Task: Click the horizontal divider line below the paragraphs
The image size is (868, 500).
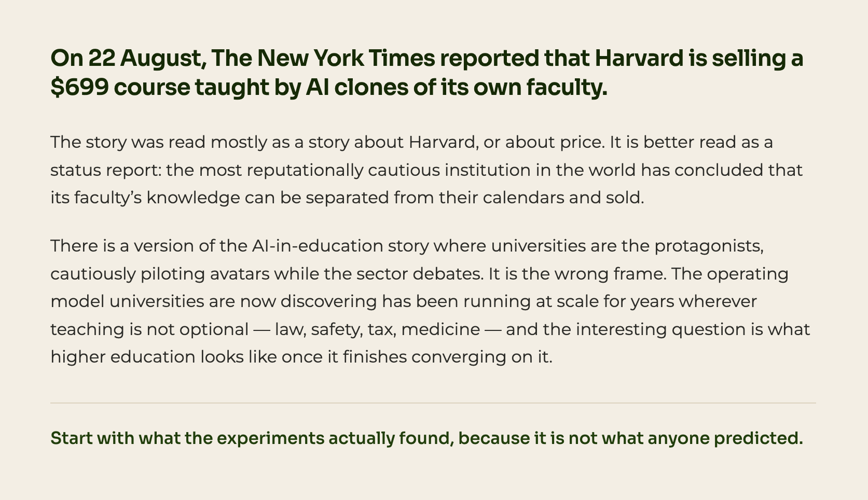Action: [x=433, y=403]
